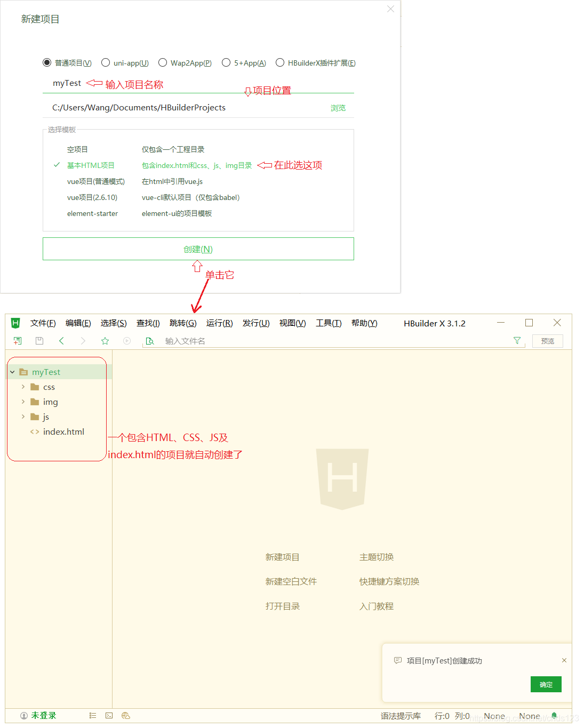Click the save file toolbar icon
This screenshot has width=584, height=728.
click(x=39, y=341)
